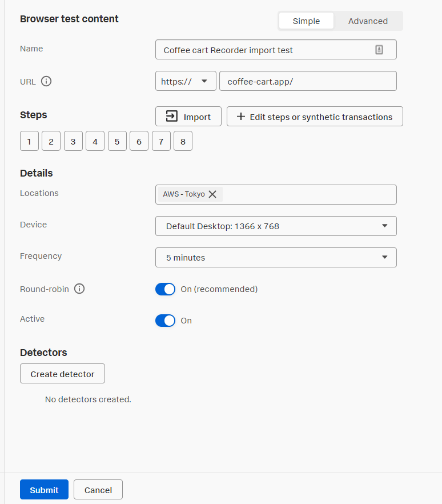Viewport: 442px width, 504px height.
Task: Open the Frequency dropdown
Action: pyautogui.click(x=276, y=258)
